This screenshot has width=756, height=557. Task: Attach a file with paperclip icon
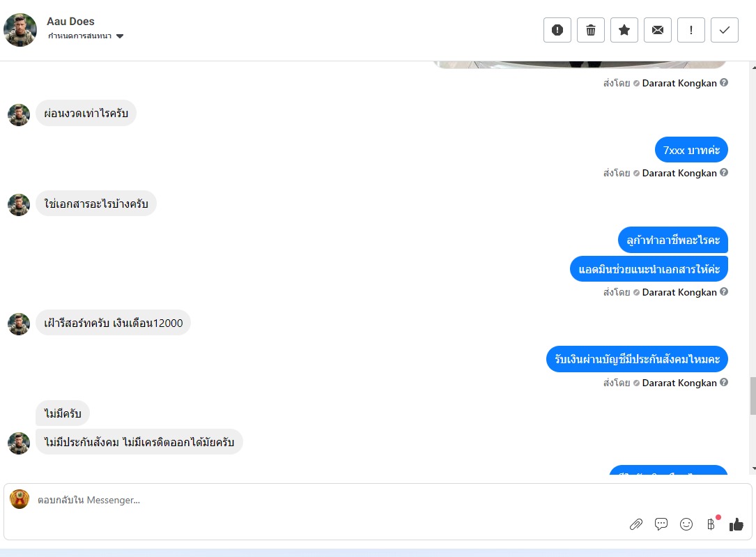click(636, 524)
